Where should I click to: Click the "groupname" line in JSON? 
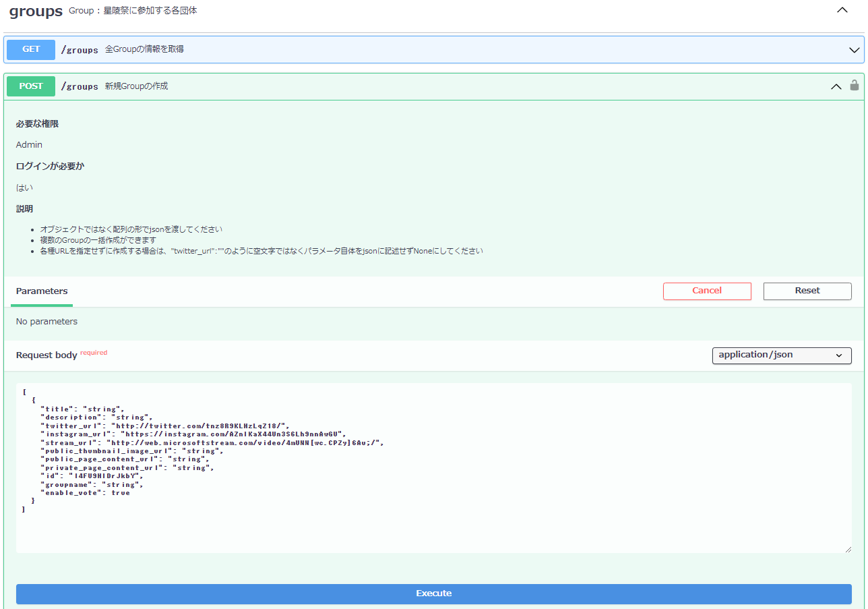[x=92, y=485]
